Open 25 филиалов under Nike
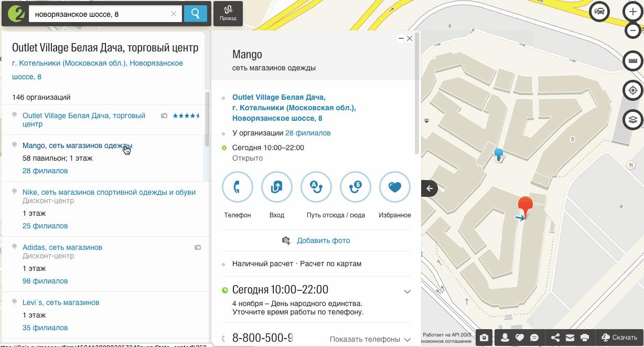The height and width of the screenshot is (347, 644). [x=45, y=226]
